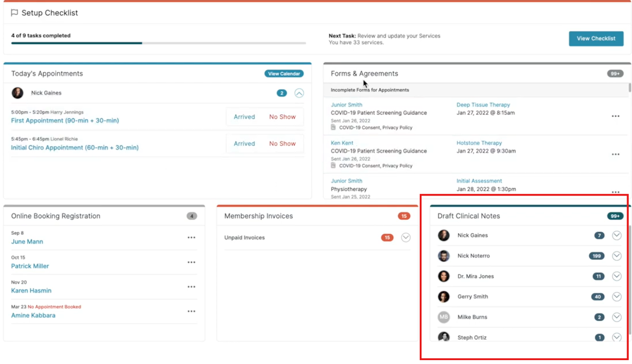632x364 pixels.
Task: Click the Setup Checklist flag icon
Action: click(15, 13)
